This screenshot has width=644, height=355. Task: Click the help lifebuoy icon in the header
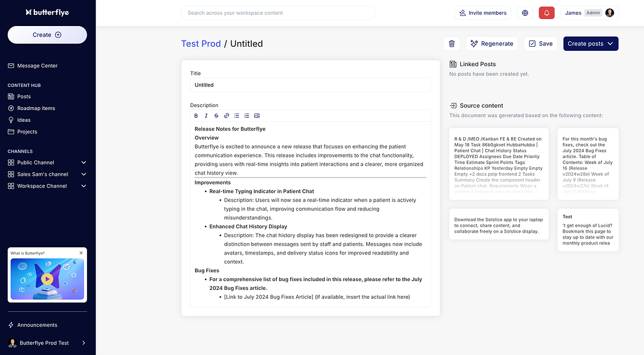tap(525, 13)
